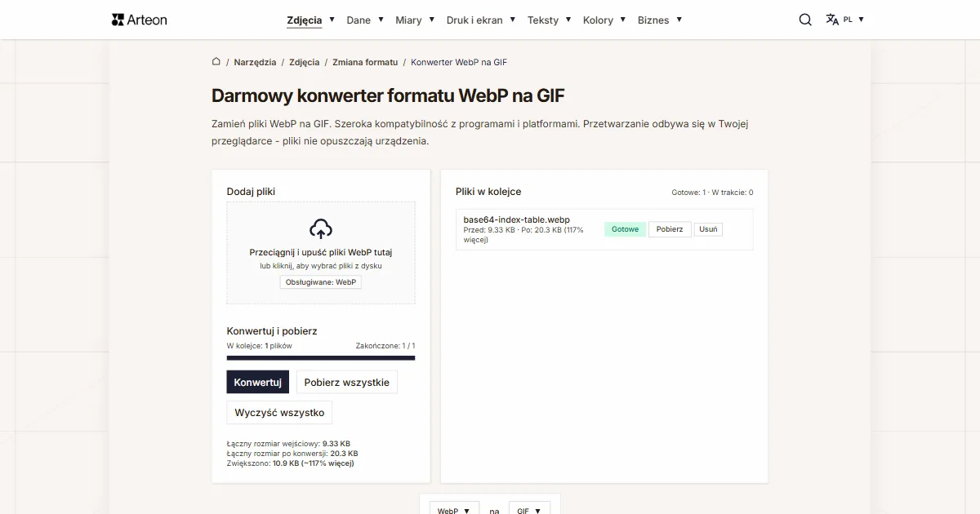The height and width of the screenshot is (514, 980).
Task: Open the Druk i ekran menu
Action: 481,20
